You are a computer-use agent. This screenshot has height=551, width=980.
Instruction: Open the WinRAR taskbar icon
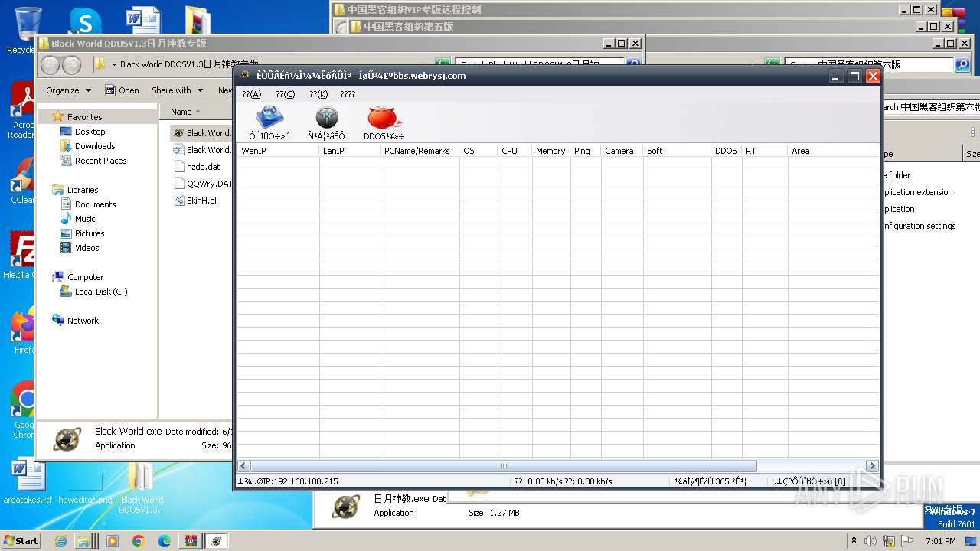190,541
